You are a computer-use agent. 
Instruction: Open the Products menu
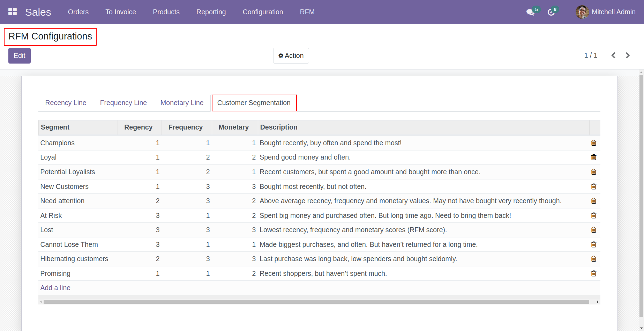[x=166, y=12]
